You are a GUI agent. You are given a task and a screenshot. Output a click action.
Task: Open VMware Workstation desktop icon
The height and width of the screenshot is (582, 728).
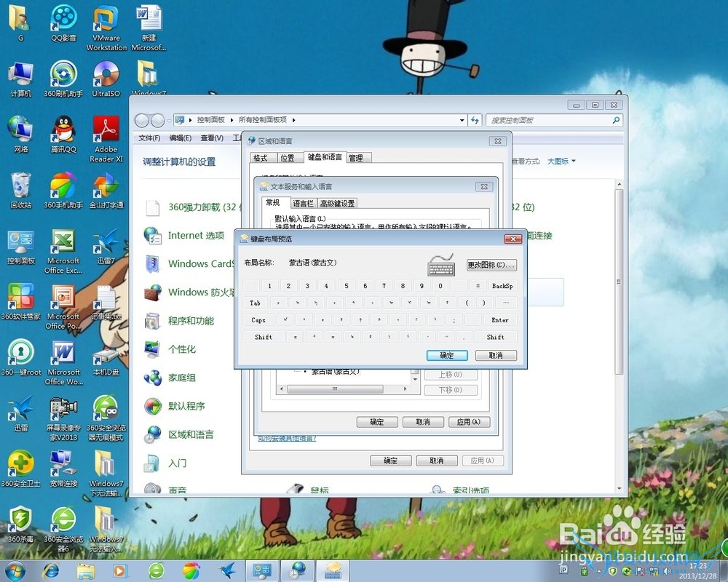click(106, 27)
